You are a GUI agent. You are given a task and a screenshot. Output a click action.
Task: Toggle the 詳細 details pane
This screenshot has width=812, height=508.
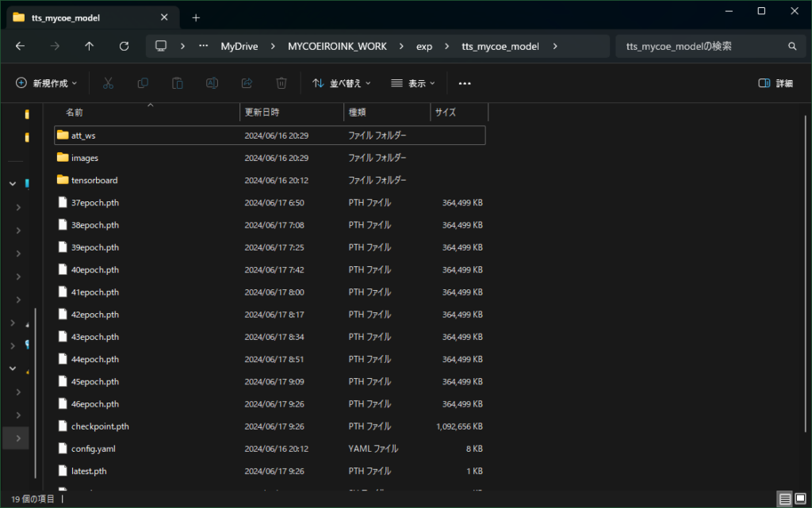tap(776, 83)
